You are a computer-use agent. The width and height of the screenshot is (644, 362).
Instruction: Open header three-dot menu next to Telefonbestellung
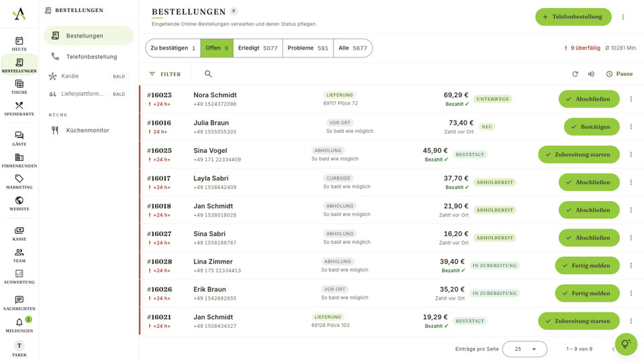pyautogui.click(x=623, y=17)
